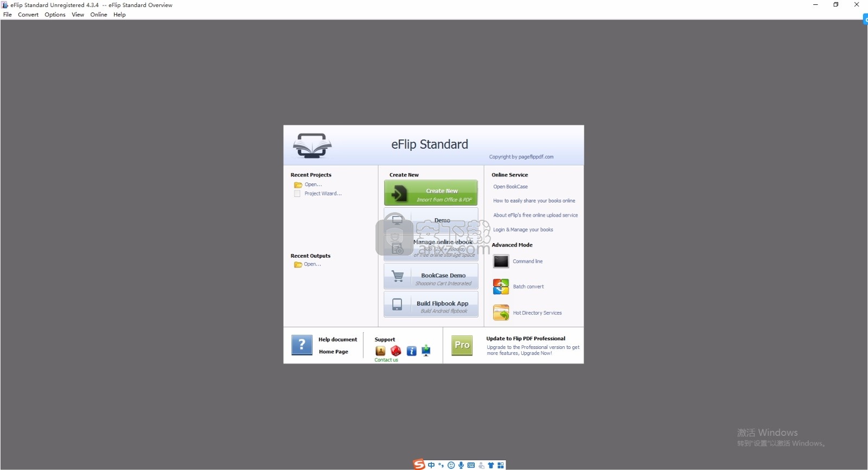
Task: Click the tablet icon in Build Flipbook App
Action: click(397, 304)
